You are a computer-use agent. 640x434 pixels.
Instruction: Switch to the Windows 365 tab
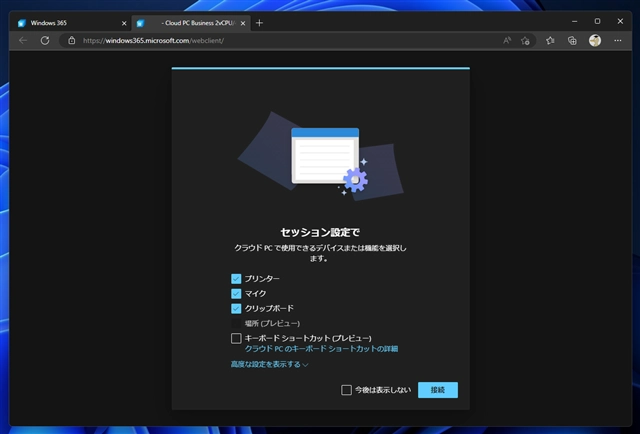[x=70, y=23]
